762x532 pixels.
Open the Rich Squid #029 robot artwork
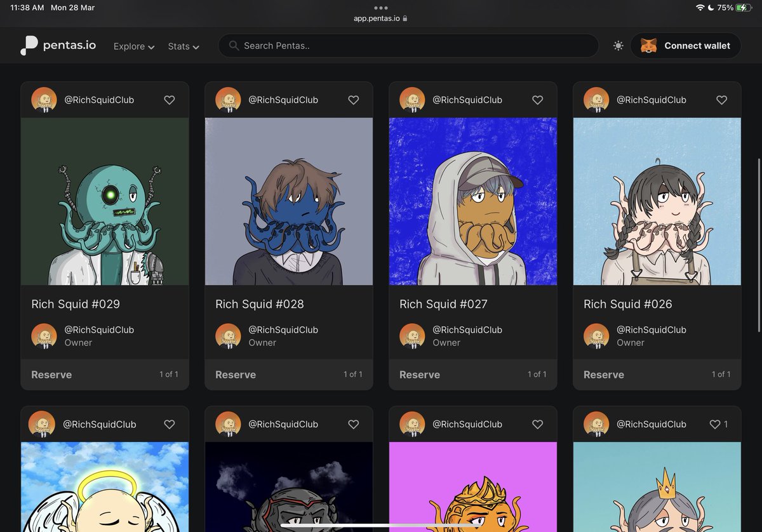click(105, 201)
